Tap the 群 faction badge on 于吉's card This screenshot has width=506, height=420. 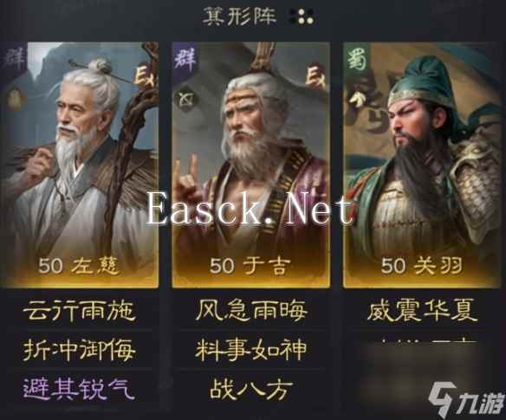tap(186, 60)
